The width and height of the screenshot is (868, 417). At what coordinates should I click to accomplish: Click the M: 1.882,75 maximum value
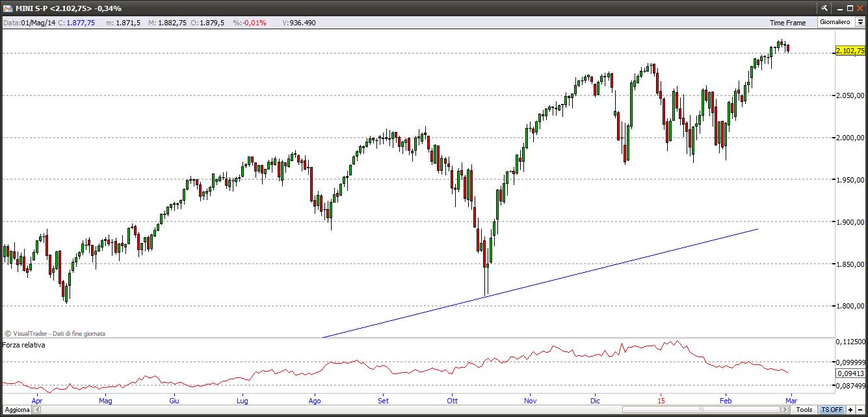pyautogui.click(x=168, y=23)
